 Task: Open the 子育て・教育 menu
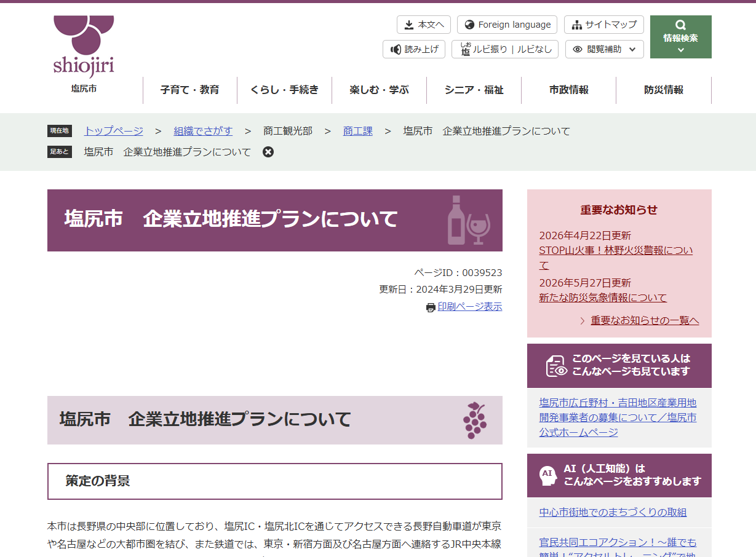(x=190, y=90)
